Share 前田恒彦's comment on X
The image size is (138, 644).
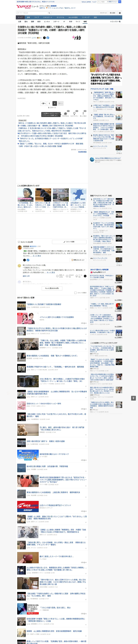[x=24, y=260]
